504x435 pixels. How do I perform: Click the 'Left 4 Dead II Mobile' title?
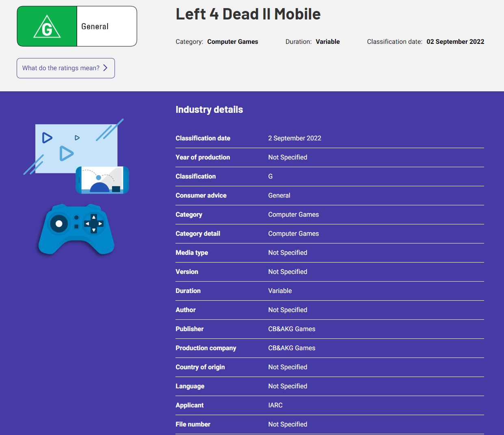pos(248,14)
